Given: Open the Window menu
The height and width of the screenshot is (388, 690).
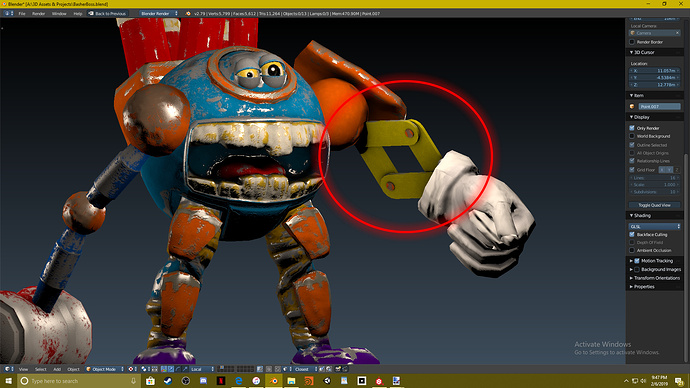Looking at the screenshot, I should 59,14.
